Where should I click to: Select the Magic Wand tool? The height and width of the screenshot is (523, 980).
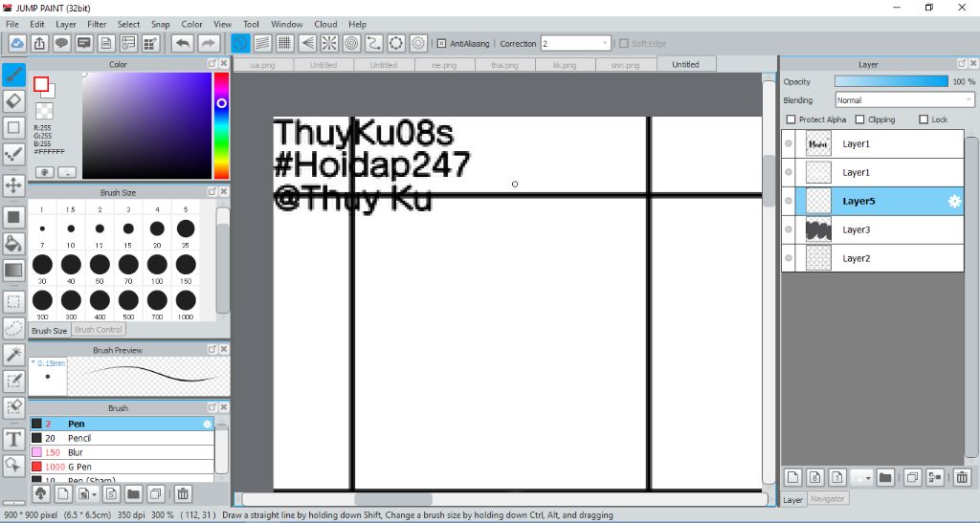click(x=13, y=354)
